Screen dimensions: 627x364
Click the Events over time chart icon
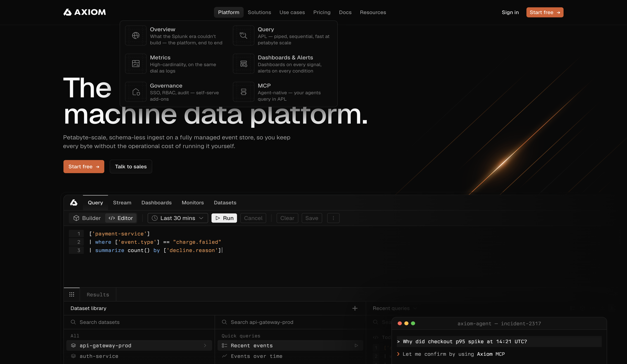tap(224, 356)
